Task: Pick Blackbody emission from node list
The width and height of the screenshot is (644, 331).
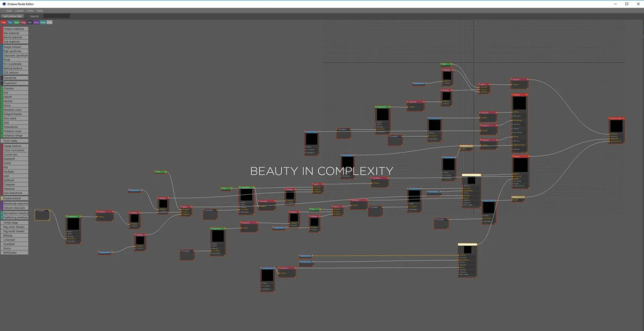Action: click(14, 203)
